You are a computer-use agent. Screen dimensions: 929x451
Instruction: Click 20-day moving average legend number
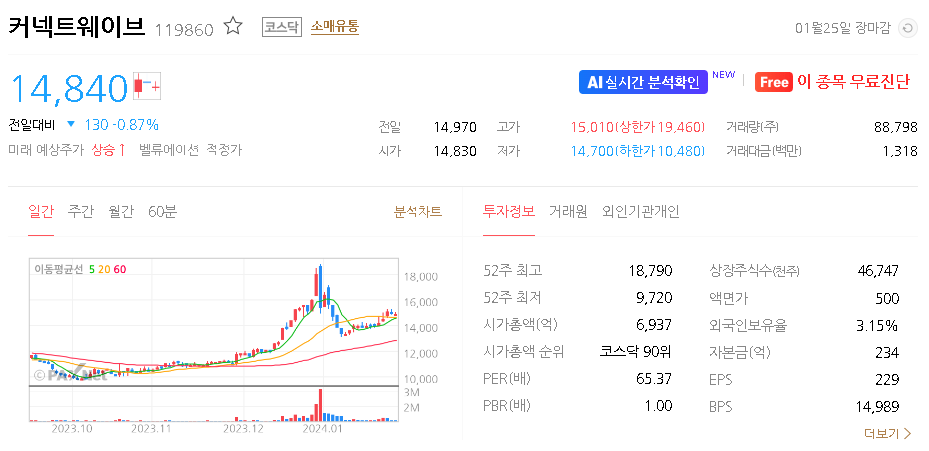point(104,270)
